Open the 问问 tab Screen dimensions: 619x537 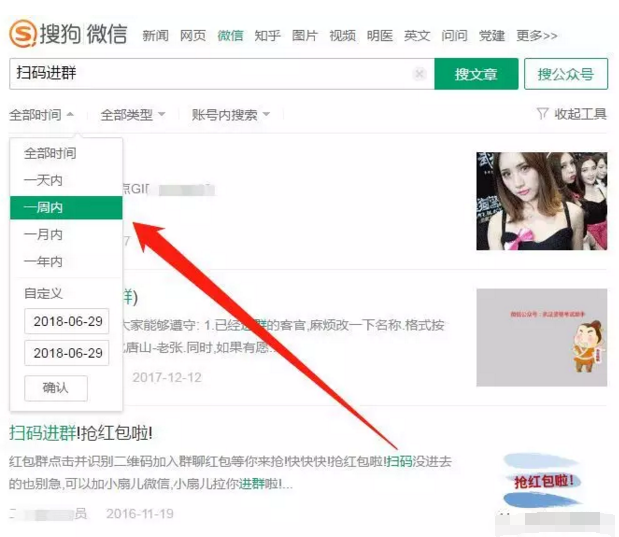[x=454, y=36]
